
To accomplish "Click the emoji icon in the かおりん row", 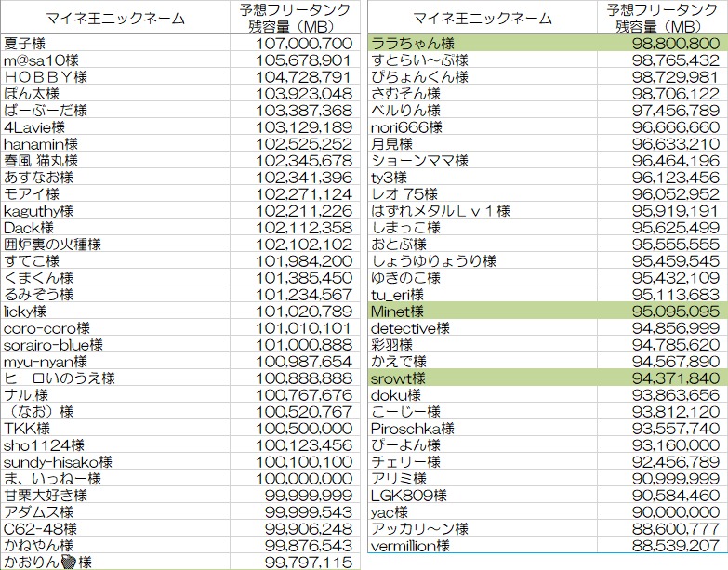I will coord(67,562).
